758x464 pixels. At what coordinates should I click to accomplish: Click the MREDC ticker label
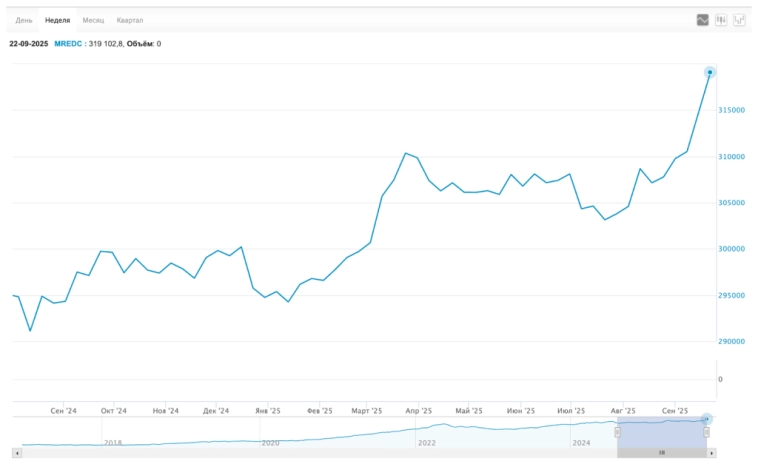click(69, 44)
